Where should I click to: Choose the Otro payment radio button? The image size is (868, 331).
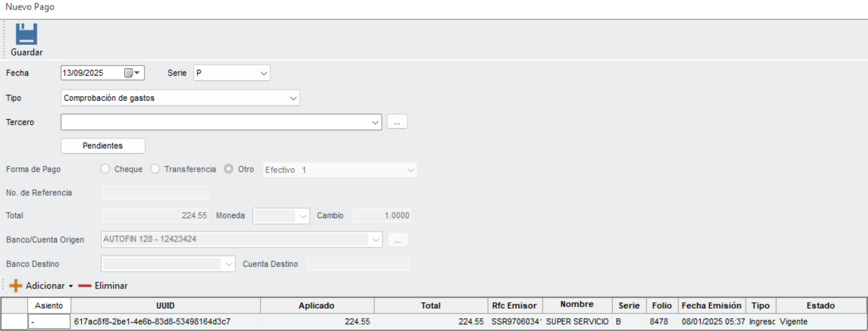coord(229,169)
